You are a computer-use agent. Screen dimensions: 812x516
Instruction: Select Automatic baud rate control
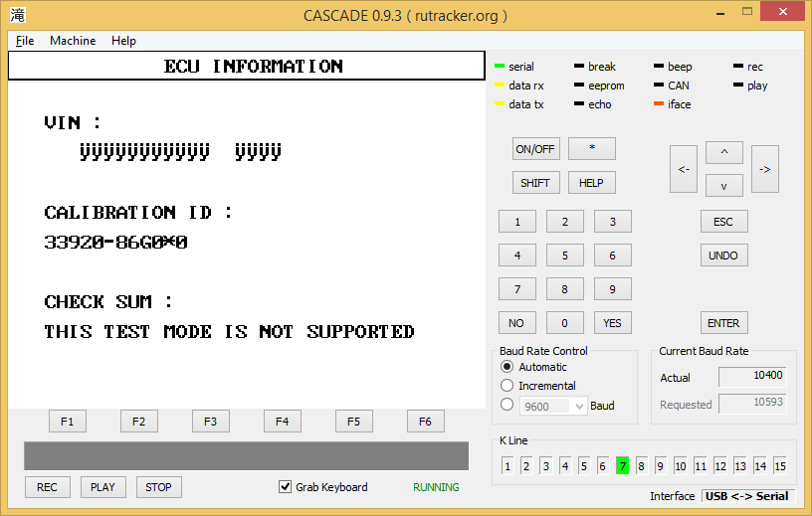tap(507, 367)
